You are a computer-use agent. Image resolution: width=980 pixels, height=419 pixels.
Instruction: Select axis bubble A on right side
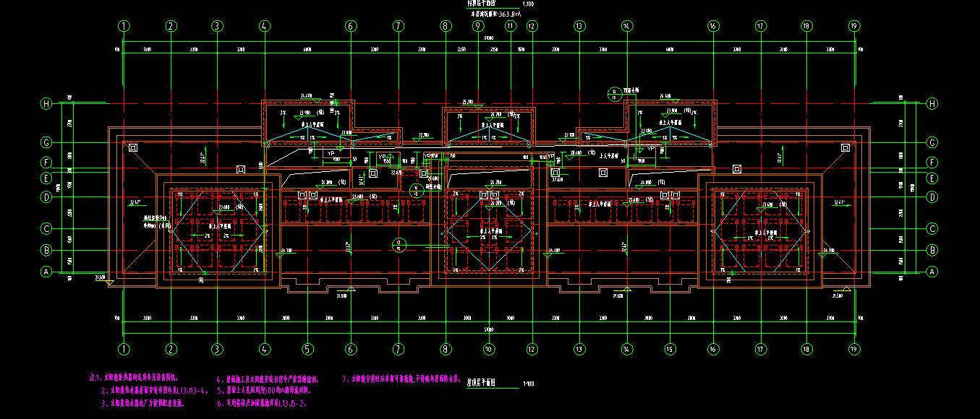(932, 272)
